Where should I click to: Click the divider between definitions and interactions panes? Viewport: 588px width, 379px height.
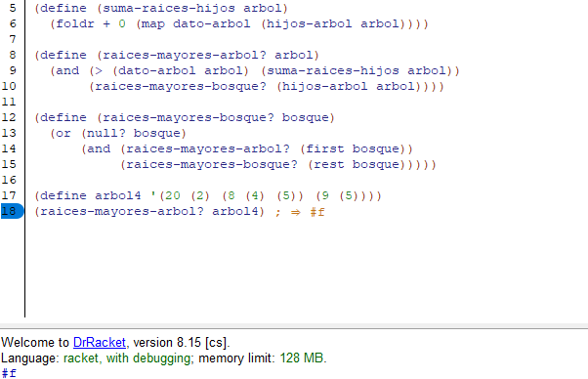tap(294, 326)
